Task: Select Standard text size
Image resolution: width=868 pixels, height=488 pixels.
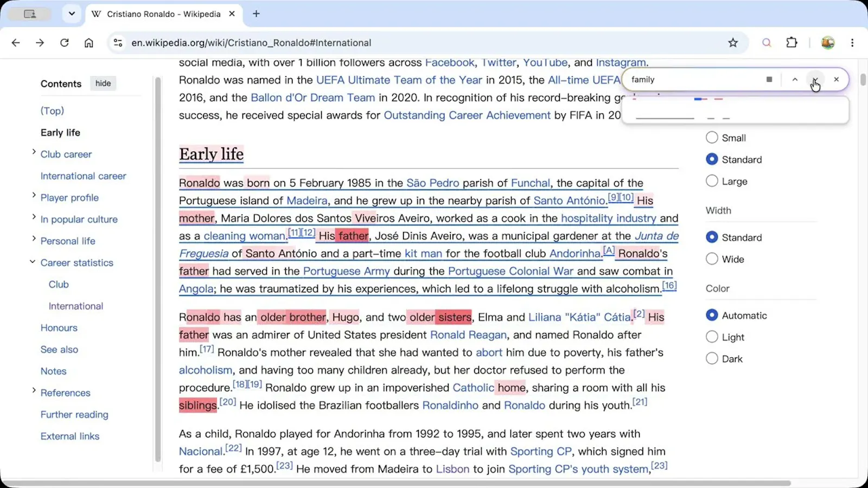Action: coord(712,159)
